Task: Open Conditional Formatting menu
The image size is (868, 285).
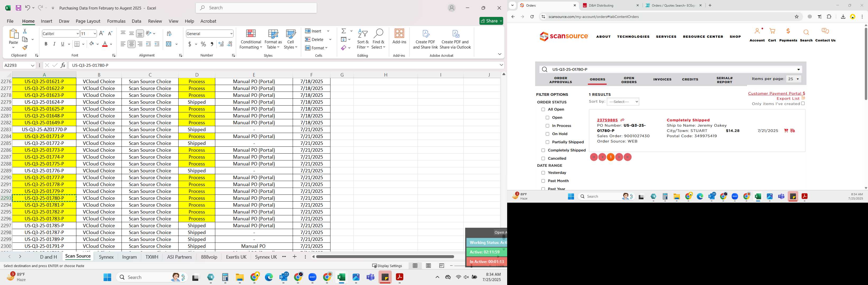Action: click(x=251, y=39)
